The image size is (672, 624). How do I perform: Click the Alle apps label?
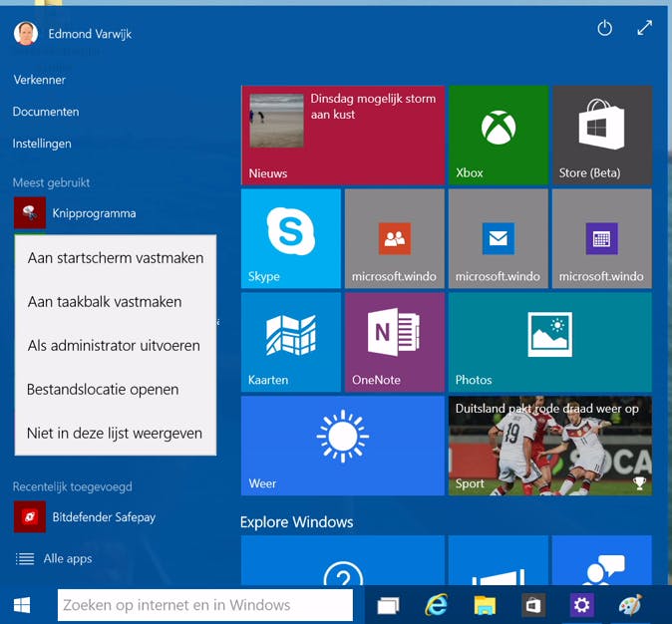tap(68, 558)
